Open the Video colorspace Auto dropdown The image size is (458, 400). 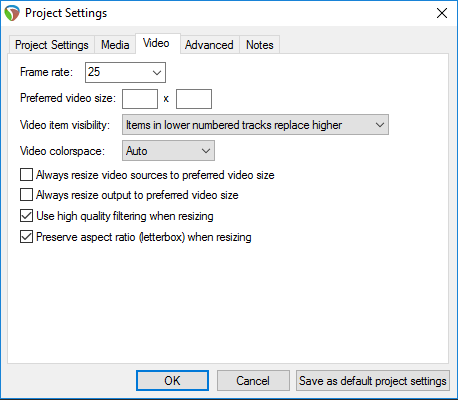[x=168, y=151]
